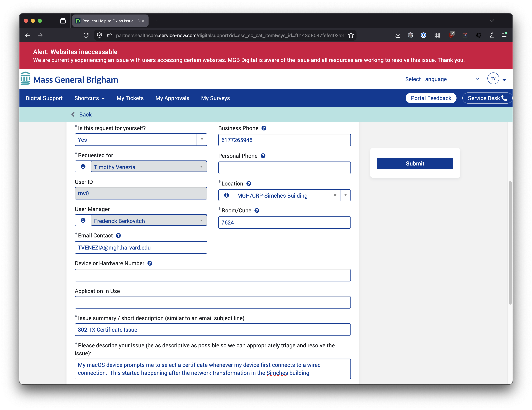Expand the Shortcuts menu
Viewport: 532px width, 410px height.
click(90, 98)
